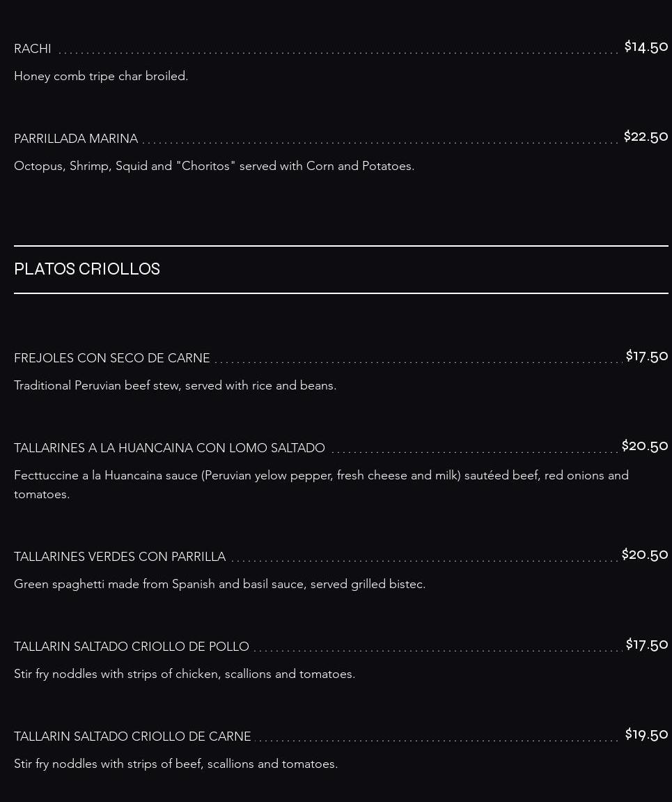Click the PLATOS CRIOLLOS section heading
The image size is (672, 802).
click(87, 269)
